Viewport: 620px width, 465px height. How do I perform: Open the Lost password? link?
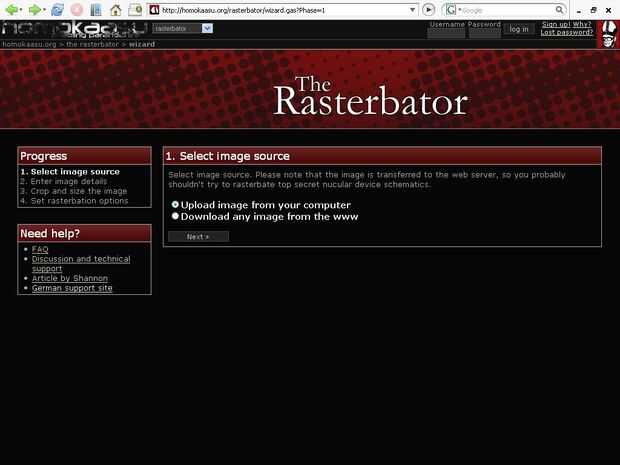(x=567, y=32)
